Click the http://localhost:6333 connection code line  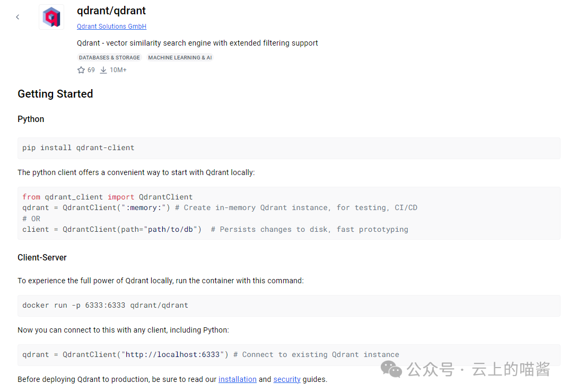pos(211,355)
